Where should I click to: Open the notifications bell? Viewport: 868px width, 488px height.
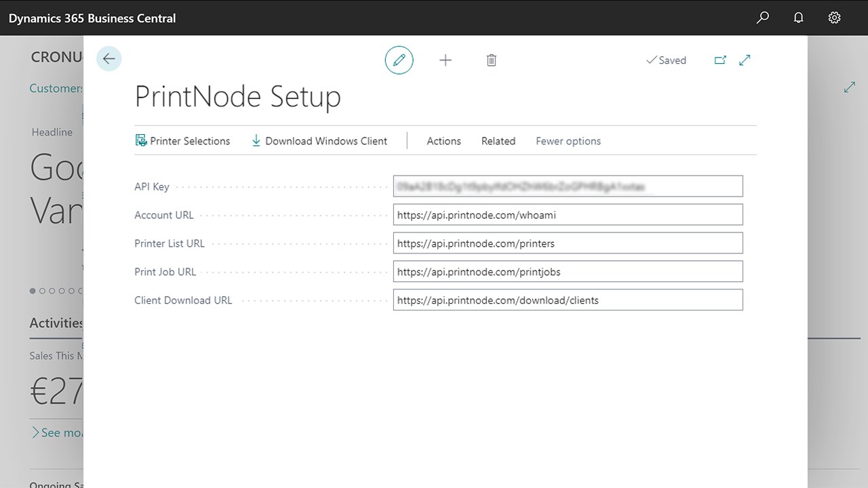[799, 18]
